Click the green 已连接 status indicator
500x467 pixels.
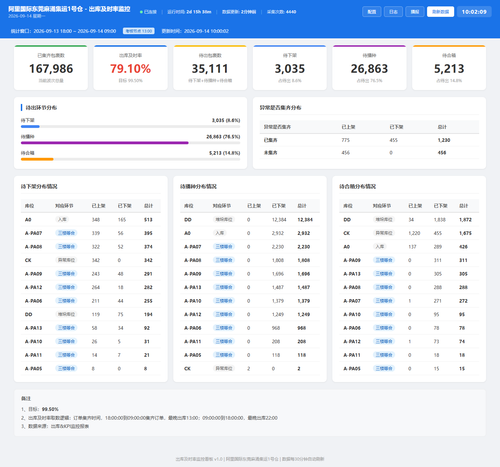pos(148,12)
